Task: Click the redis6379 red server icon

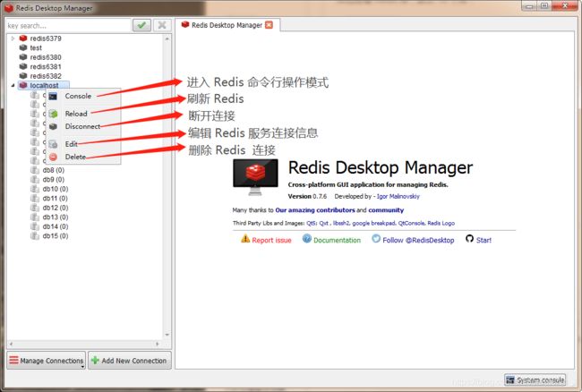Action: pos(23,38)
